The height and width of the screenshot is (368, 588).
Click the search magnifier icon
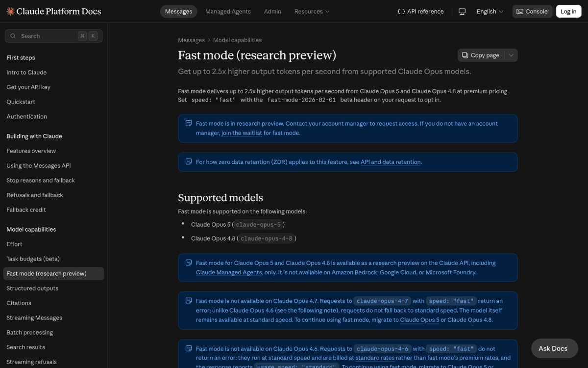click(x=13, y=36)
